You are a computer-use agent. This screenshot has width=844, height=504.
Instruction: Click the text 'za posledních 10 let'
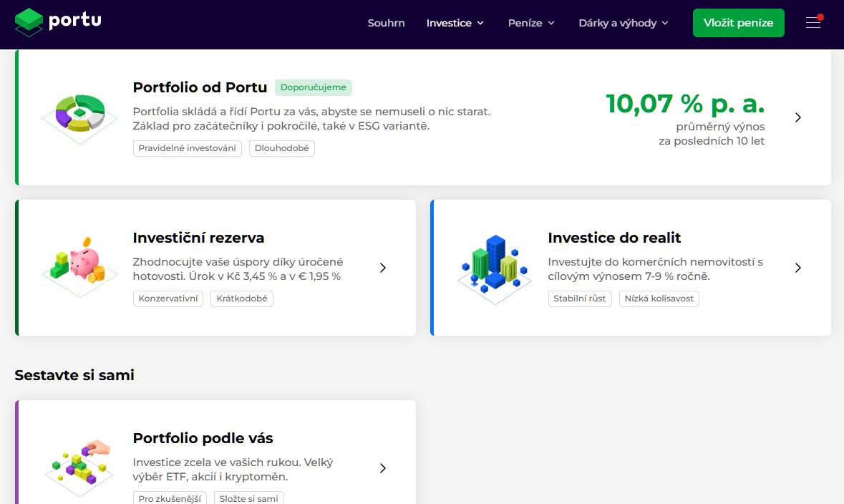(712, 141)
